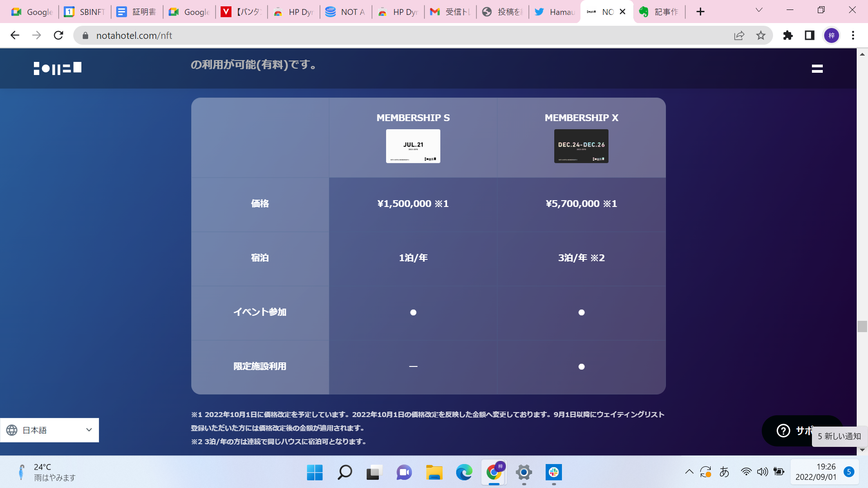Open the Chrome extensions puzzle icon
The height and width of the screenshot is (488, 868).
tap(788, 35)
